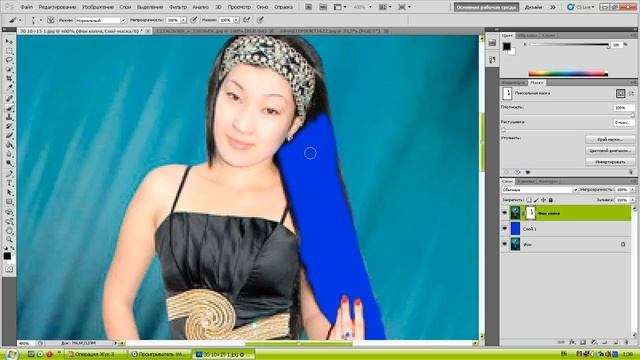This screenshot has width=640, height=360.
Task: Select the layer mask thumbnail
Action: coord(530,213)
